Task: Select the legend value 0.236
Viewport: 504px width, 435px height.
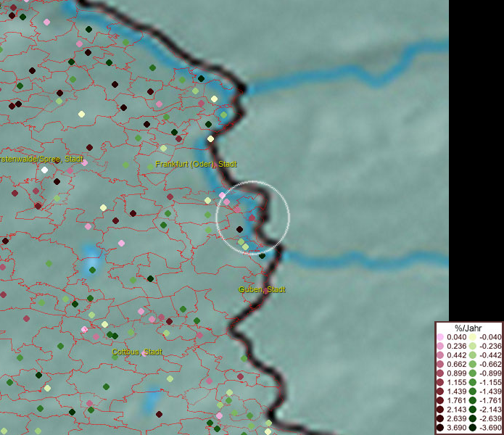Action: pyautogui.click(x=456, y=346)
